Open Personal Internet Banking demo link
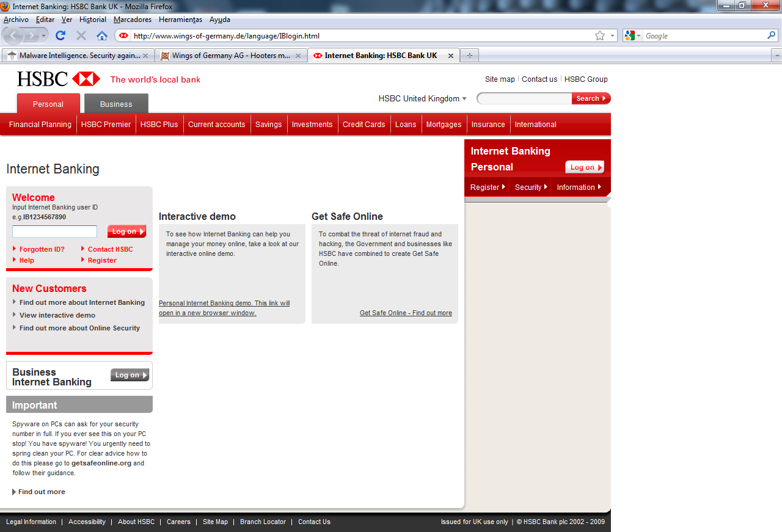 click(224, 308)
